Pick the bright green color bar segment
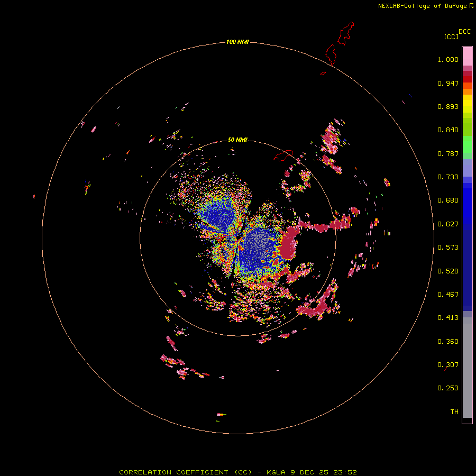Viewport: 476px width, 476px height. (x=467, y=144)
